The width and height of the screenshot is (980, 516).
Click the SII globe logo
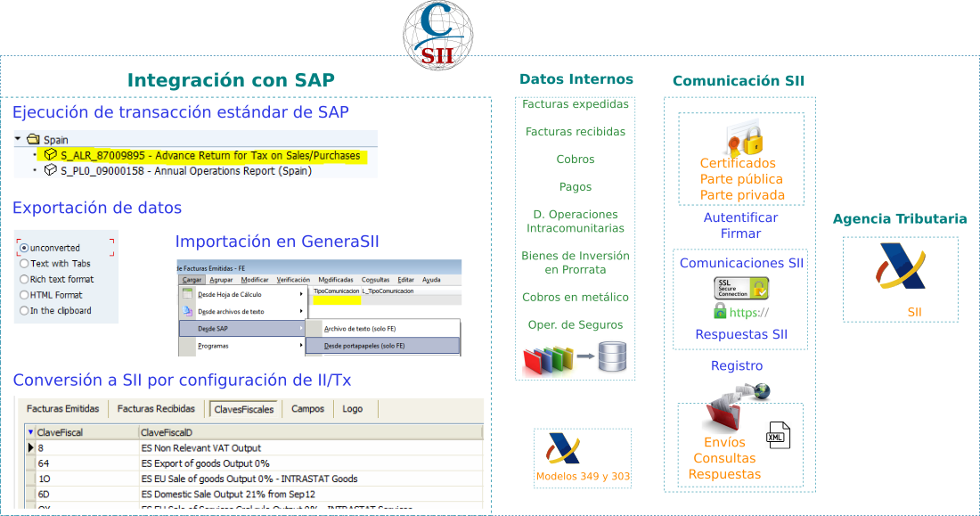(437, 35)
